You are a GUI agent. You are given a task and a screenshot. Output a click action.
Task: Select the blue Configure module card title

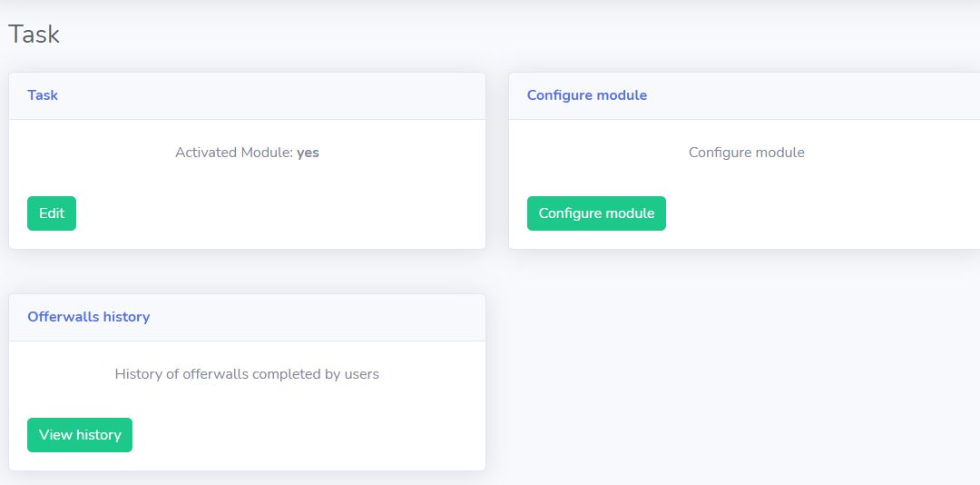[586, 95]
